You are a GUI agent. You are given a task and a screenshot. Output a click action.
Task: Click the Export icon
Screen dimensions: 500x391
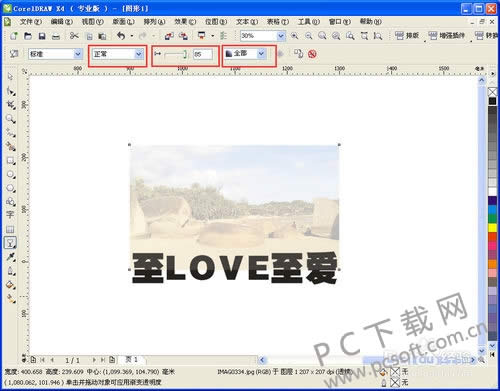pos(183,36)
